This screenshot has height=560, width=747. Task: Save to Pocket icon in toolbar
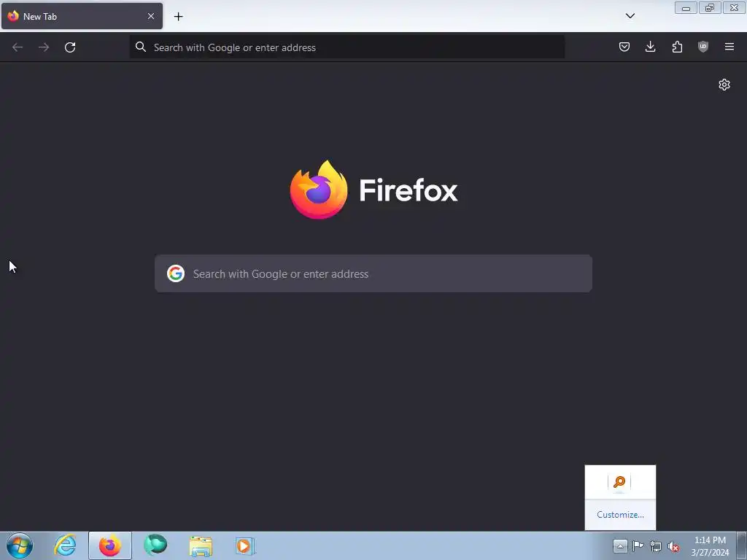click(x=624, y=47)
